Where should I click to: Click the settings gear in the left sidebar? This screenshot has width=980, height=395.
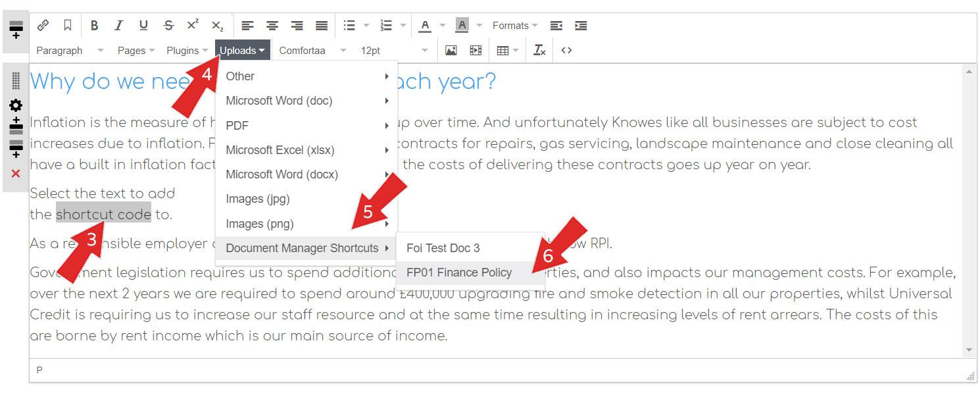point(15,105)
